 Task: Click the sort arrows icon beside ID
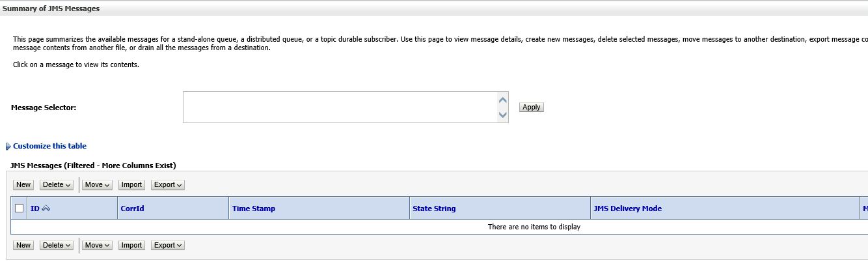[x=46, y=208]
